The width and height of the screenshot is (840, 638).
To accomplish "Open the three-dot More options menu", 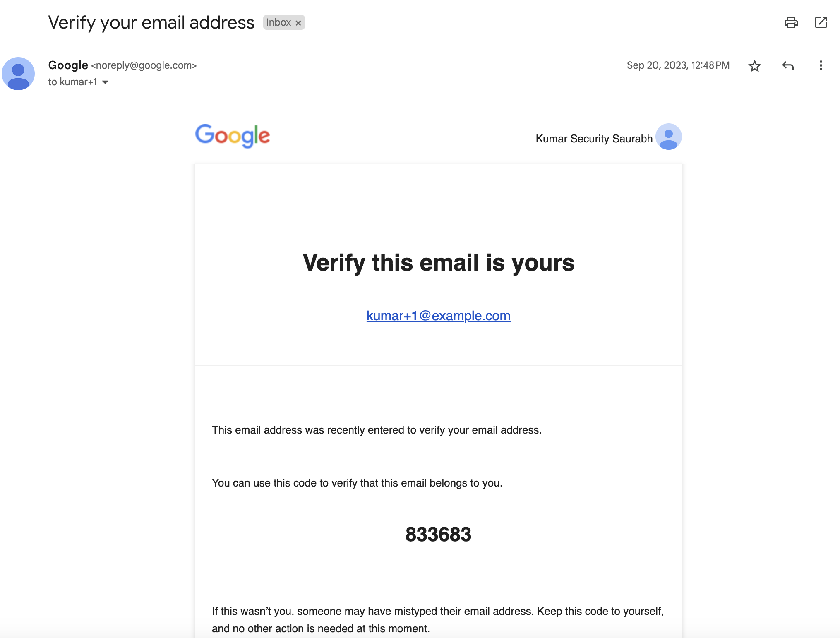I will (x=821, y=66).
